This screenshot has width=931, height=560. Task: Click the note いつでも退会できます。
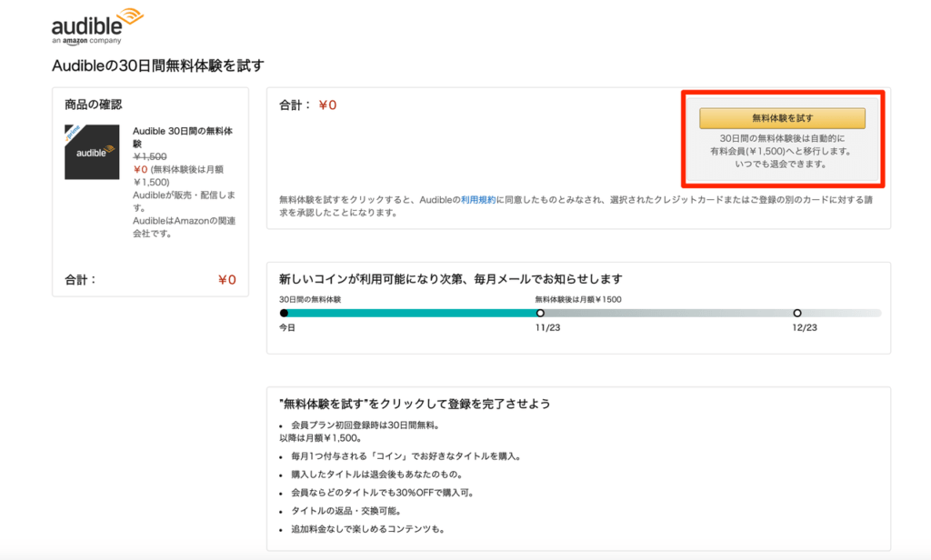[782, 164]
